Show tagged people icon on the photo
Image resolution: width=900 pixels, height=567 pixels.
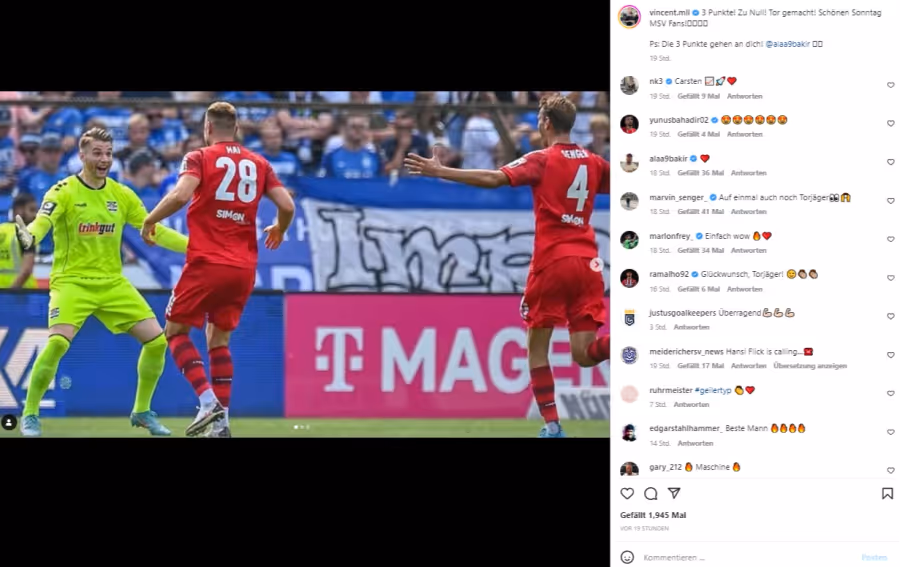[x=9, y=423]
